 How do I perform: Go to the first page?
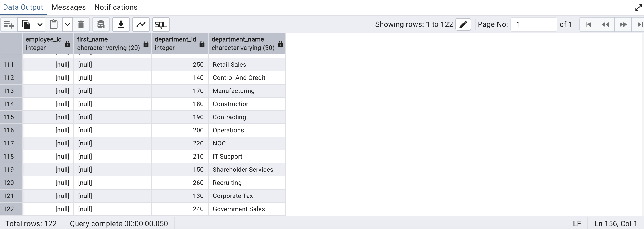coord(588,24)
